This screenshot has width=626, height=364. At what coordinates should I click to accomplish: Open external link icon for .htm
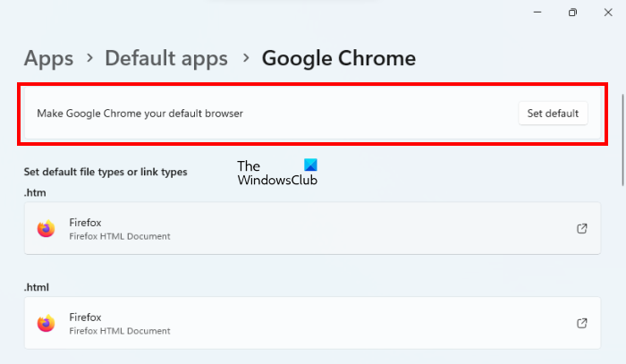[x=582, y=228]
